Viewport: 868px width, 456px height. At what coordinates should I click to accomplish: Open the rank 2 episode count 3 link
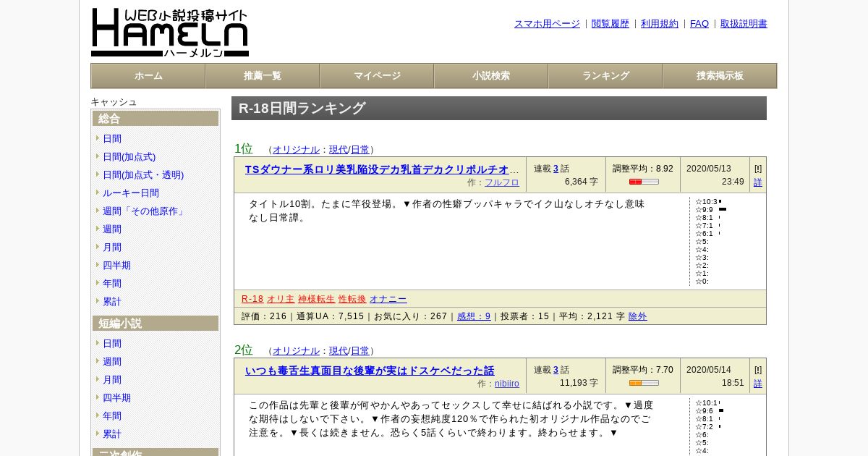pyautogui.click(x=556, y=370)
